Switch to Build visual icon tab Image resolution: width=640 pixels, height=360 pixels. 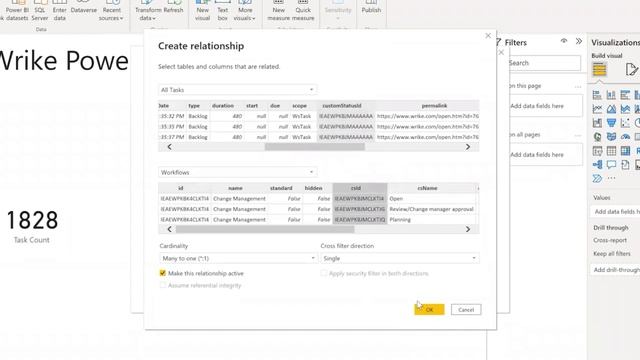pyautogui.click(x=599, y=69)
